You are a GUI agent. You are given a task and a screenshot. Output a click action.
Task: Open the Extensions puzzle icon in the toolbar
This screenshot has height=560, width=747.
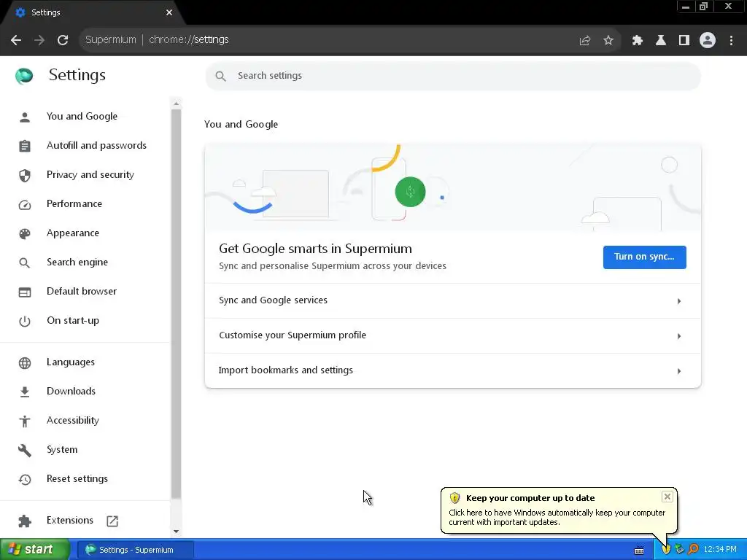point(638,41)
